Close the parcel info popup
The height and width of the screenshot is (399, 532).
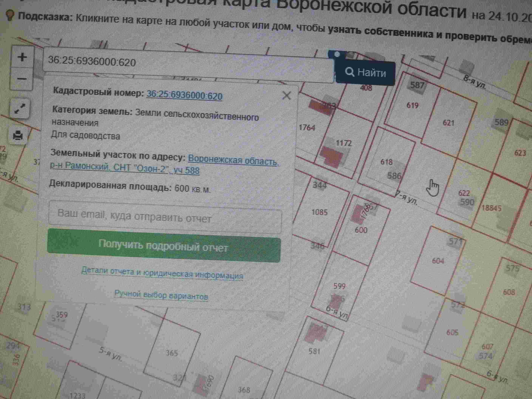287,96
